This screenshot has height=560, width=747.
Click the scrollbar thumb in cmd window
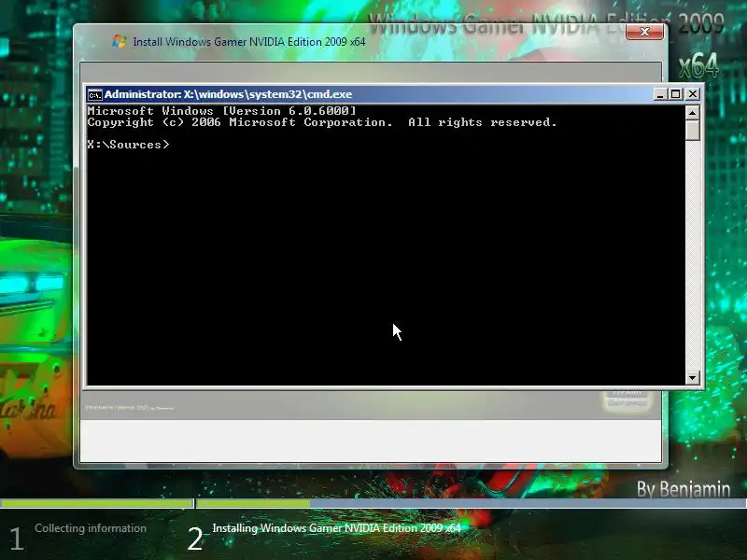692,130
